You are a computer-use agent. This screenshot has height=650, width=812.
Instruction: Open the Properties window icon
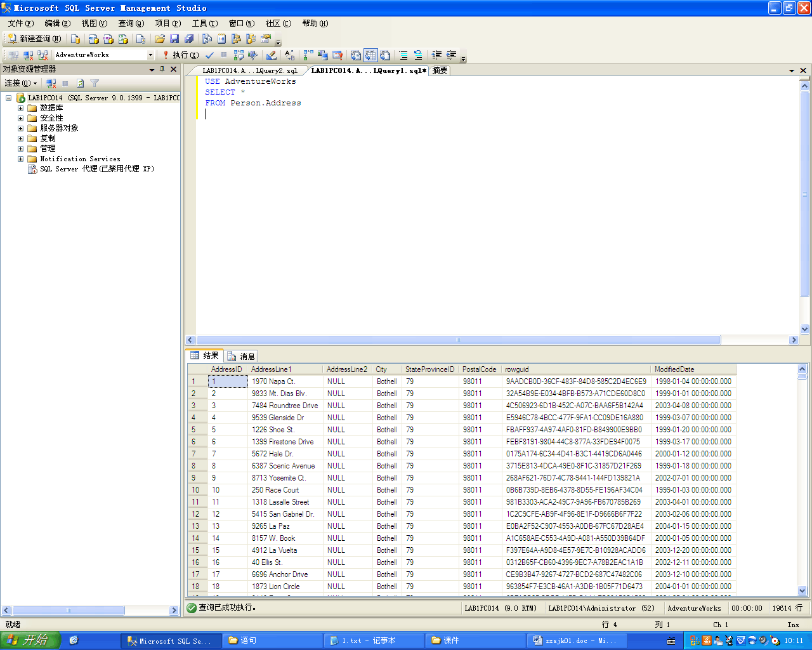tap(266, 39)
